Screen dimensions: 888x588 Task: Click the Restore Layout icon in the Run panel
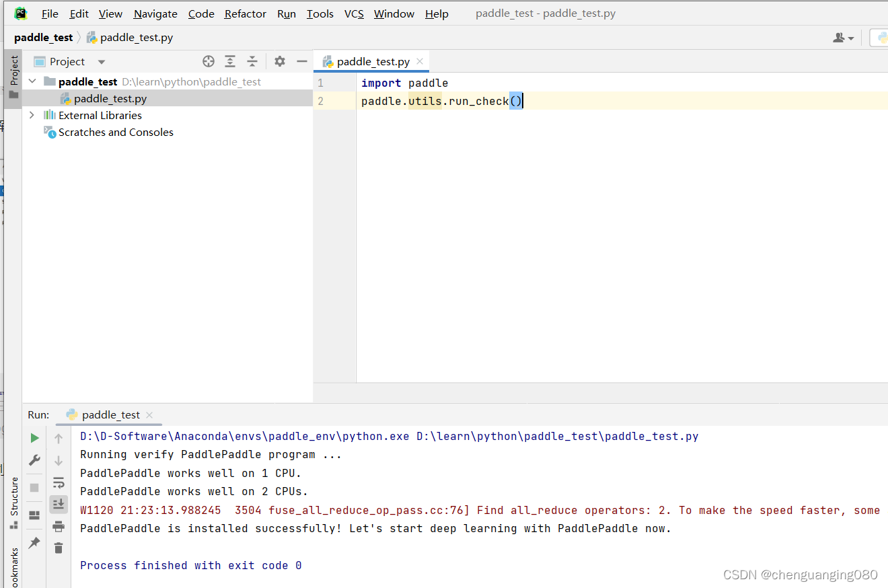34,515
